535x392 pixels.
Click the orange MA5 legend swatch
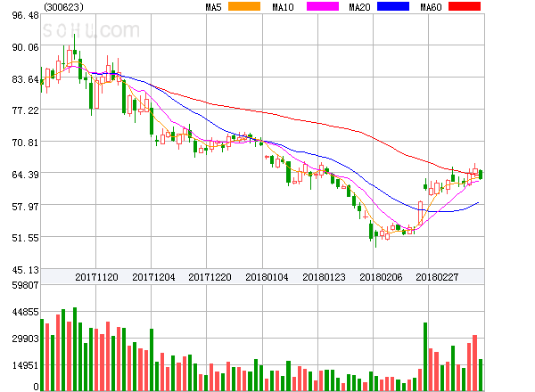(x=244, y=6)
